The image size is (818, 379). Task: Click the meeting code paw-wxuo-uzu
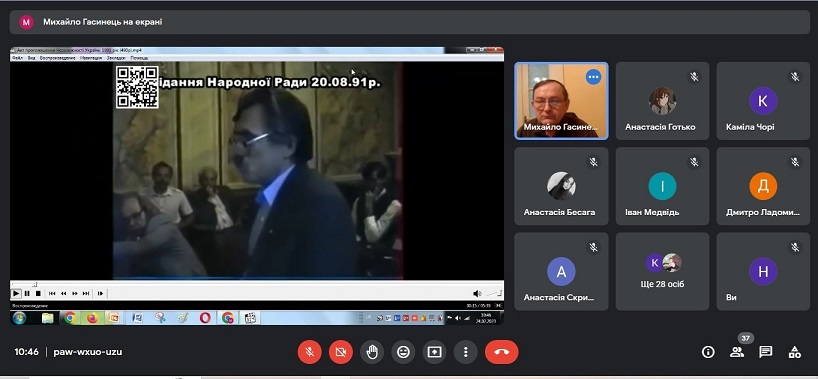click(x=88, y=352)
